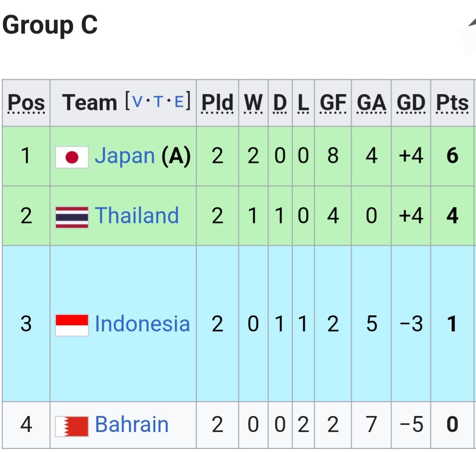Click the Bahrain flag icon
The width and height of the screenshot is (476, 452).
coord(72,426)
